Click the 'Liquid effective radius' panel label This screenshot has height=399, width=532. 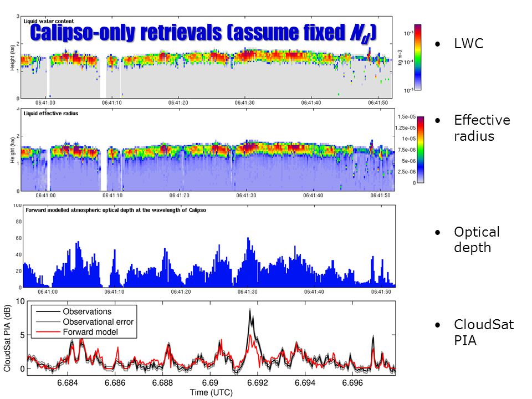[51, 113]
